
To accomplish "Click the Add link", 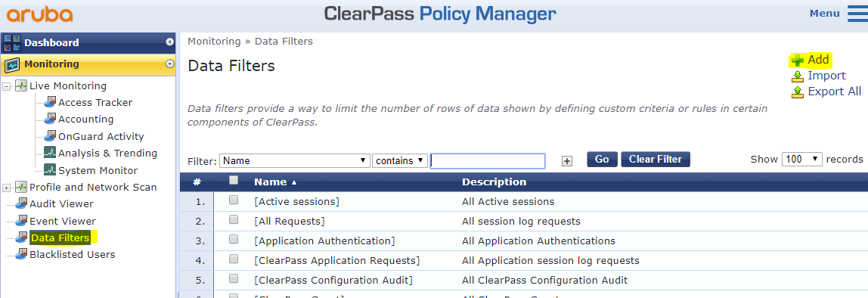I will tap(818, 59).
